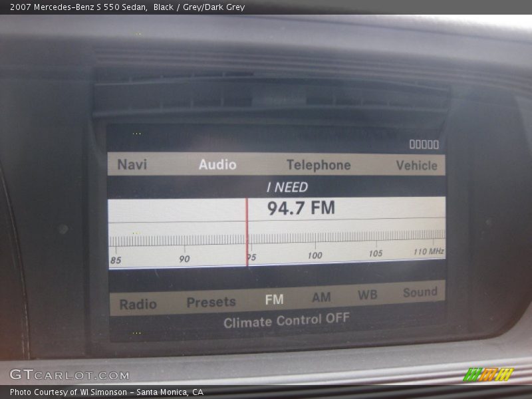
Task: Click the colored stripes logo icon
Action: pyautogui.click(x=487, y=374)
